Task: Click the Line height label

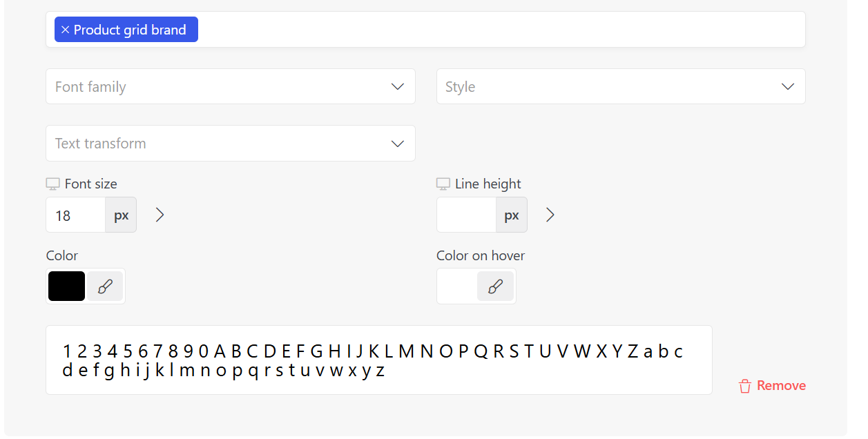Action: tap(488, 184)
